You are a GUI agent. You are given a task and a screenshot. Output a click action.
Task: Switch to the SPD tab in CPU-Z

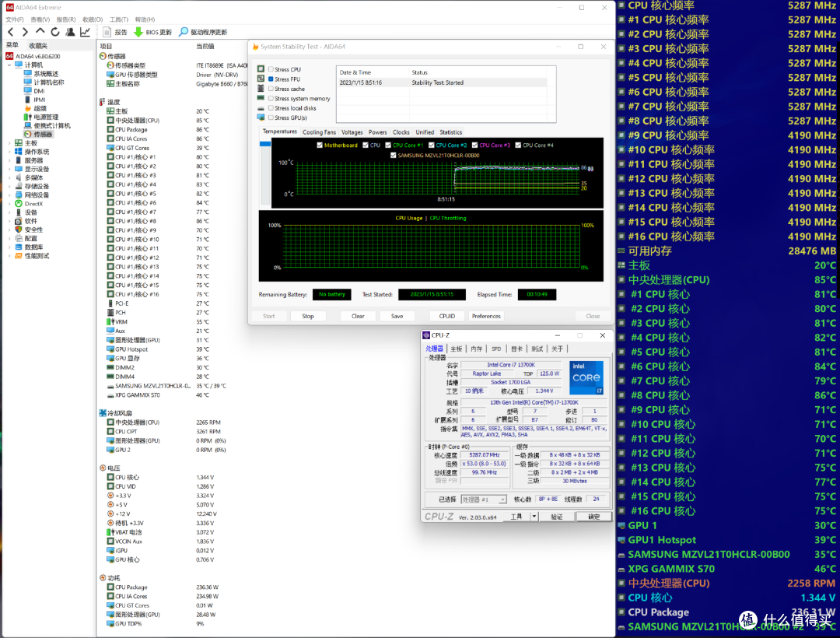tap(496, 349)
